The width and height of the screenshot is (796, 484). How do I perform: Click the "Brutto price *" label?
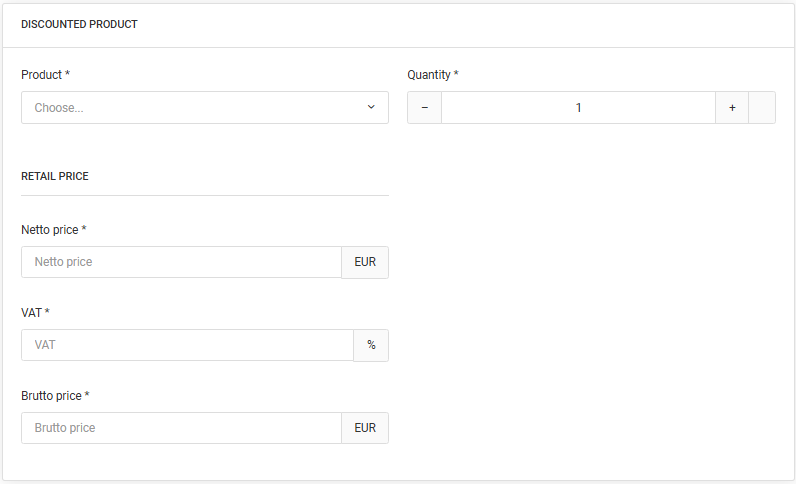[x=55, y=396]
